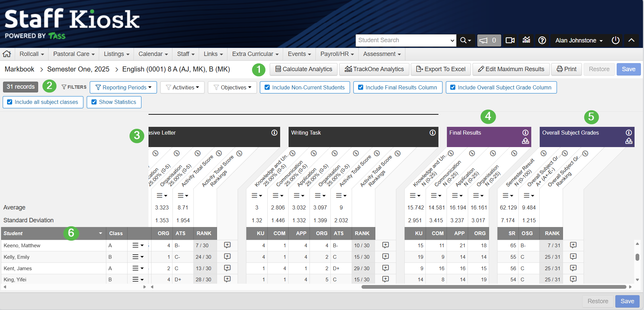Click the power logout icon
This screenshot has height=310, width=644.
[615, 40]
